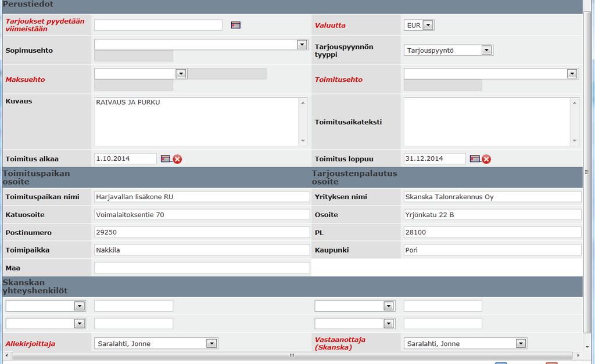The height and width of the screenshot is (364, 595).
Task: Open calendar picker for Toimitus alkaa
Action: point(166,158)
